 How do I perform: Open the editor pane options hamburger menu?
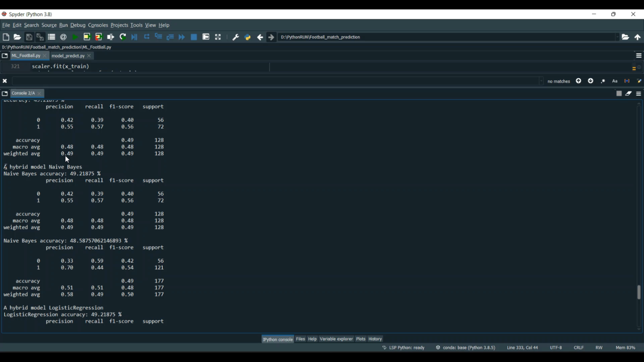pos(639,56)
